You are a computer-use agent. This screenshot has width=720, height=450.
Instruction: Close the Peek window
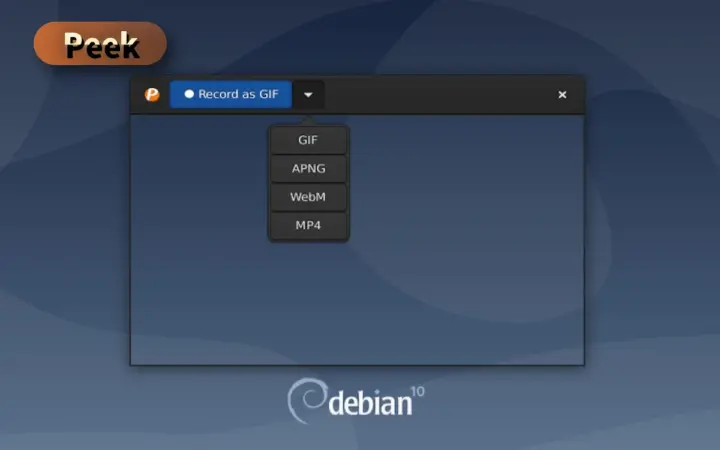(562, 95)
